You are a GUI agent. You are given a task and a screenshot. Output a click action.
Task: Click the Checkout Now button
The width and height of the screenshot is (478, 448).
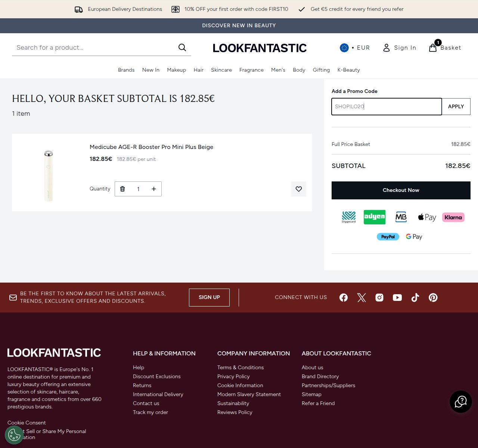pyautogui.click(x=401, y=190)
